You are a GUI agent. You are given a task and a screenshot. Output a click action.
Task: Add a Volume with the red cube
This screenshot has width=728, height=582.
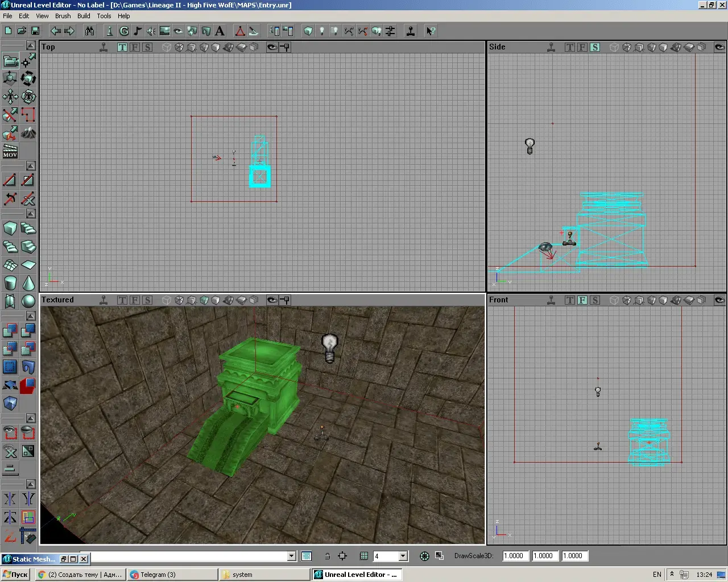click(x=28, y=385)
